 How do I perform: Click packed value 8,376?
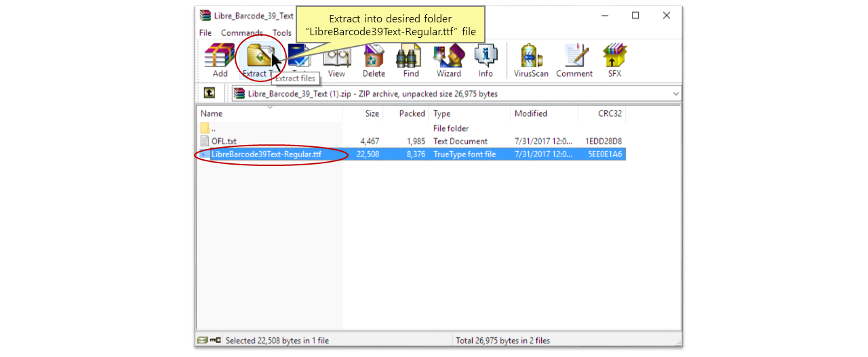click(415, 154)
